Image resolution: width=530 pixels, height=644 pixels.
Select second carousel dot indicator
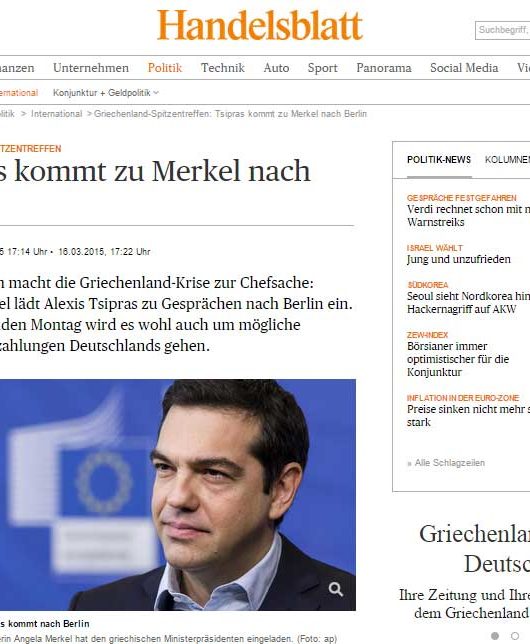pyautogui.click(x=515, y=636)
